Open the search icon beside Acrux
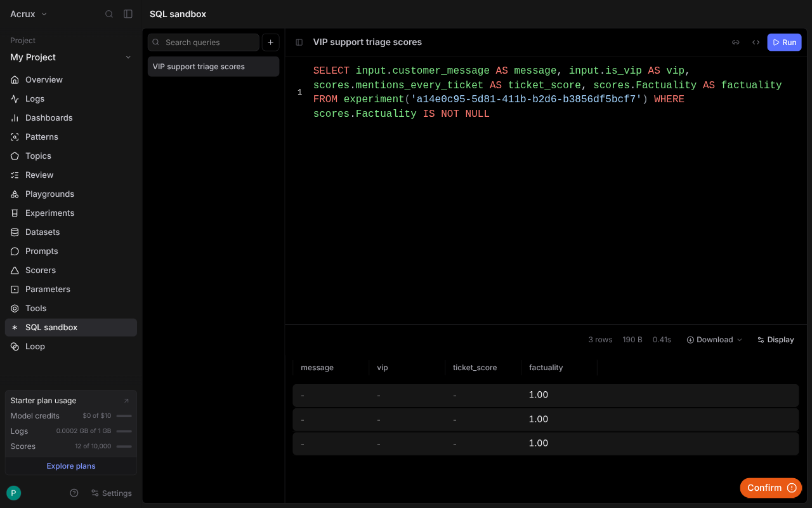The image size is (812, 508). click(x=109, y=14)
